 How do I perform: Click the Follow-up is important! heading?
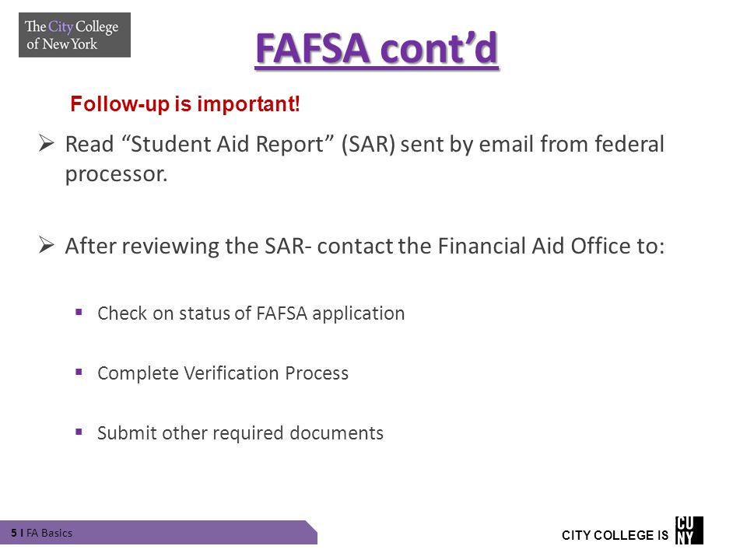(x=185, y=103)
